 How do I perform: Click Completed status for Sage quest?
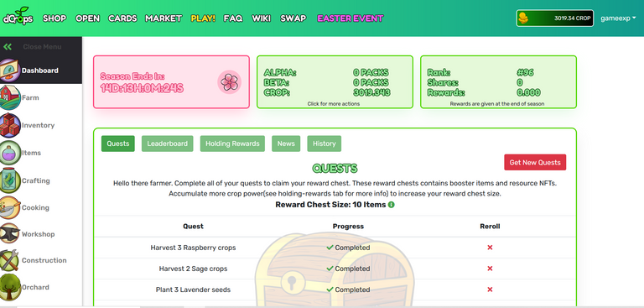coord(348,269)
